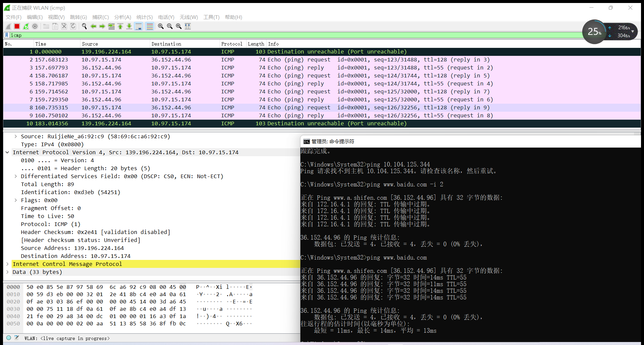
Task: Open the 文件(F) menu
Action: (14, 17)
